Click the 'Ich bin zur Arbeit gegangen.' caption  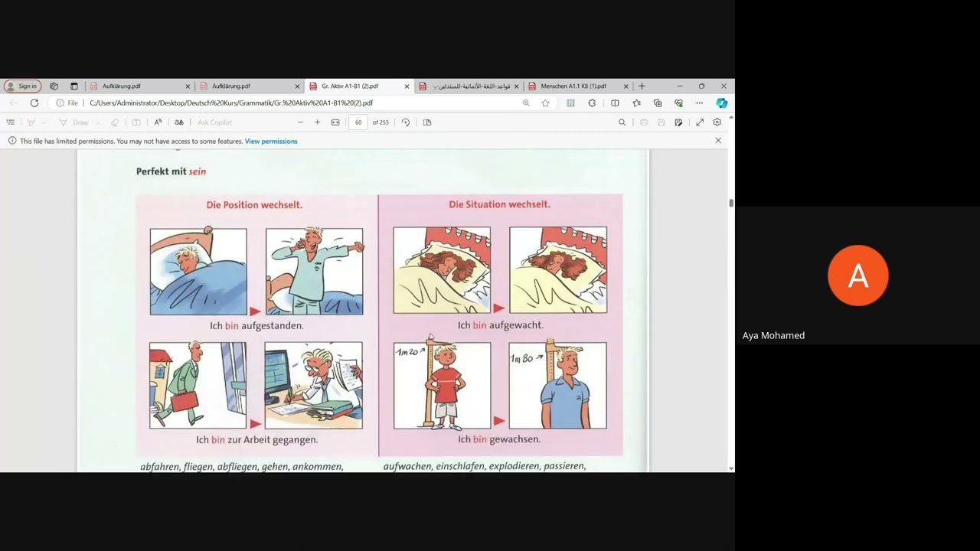[x=256, y=440]
